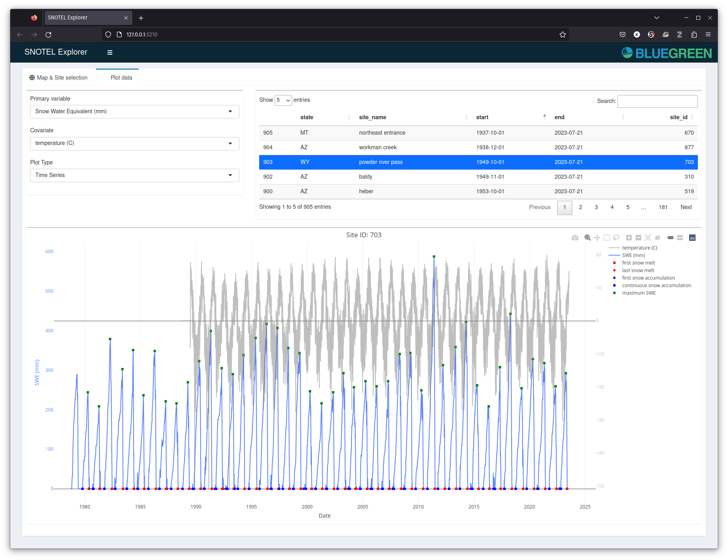728x560 pixels.
Task: Activate the lasso select tool
Action: pyautogui.click(x=616, y=238)
